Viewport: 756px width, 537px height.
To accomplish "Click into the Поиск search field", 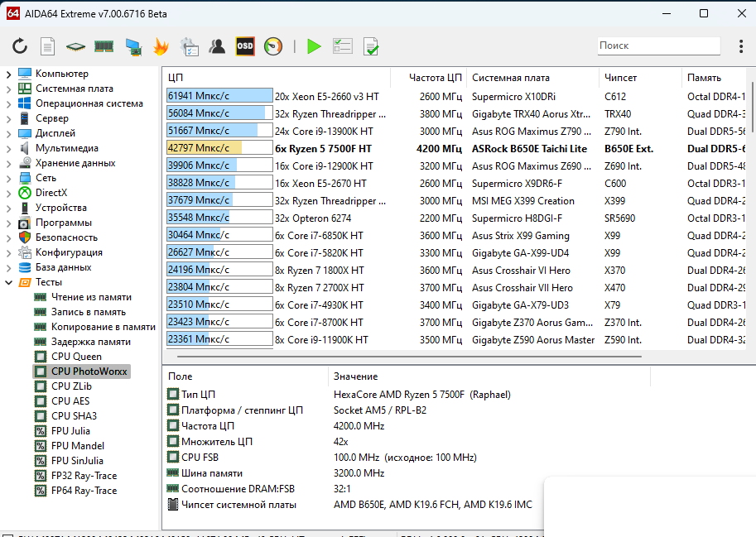I will (658, 46).
